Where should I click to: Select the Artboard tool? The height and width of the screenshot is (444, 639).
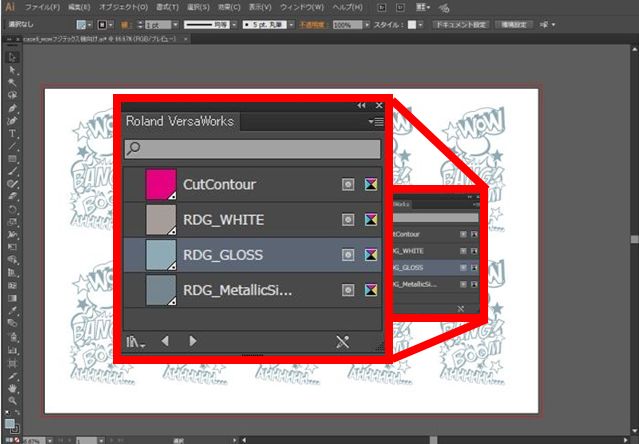(12, 363)
